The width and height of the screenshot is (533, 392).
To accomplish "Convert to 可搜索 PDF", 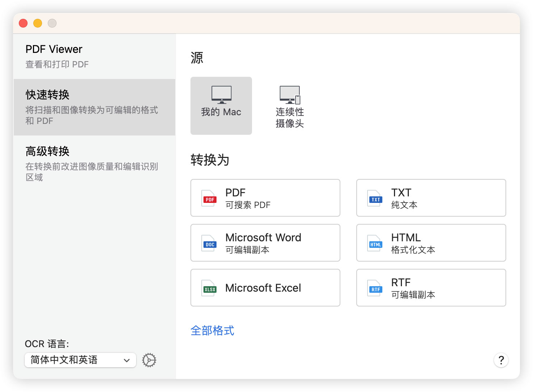I will click(x=265, y=198).
